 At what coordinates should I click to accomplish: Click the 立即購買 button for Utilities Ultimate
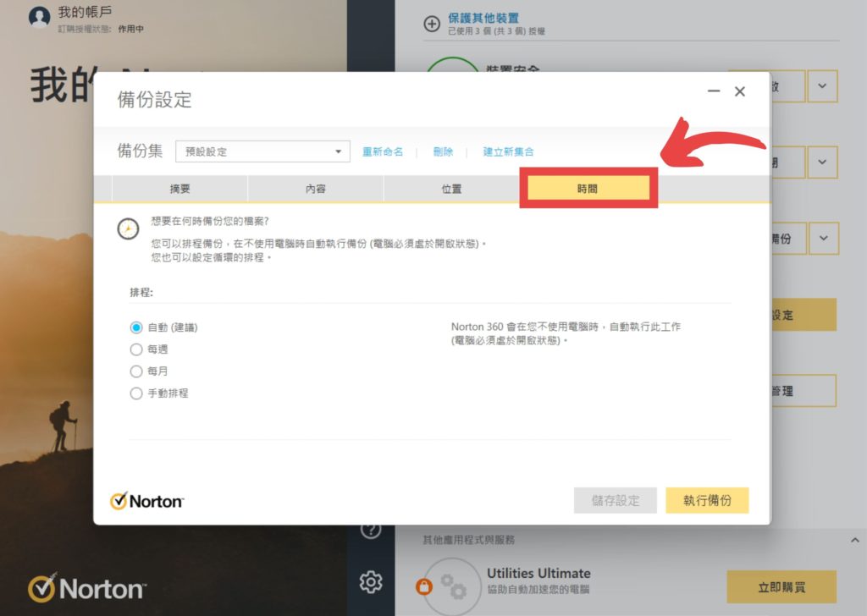(781, 587)
